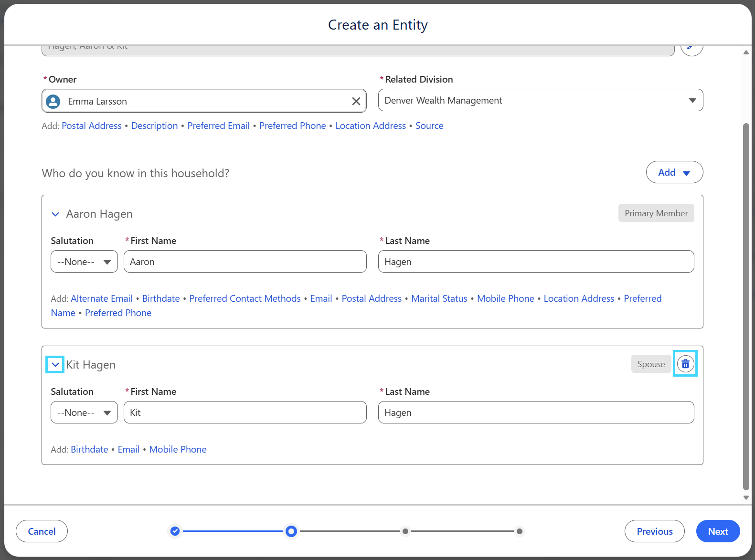Screen dimensions: 755x560
Task: Click the First Name field containing Kit
Action: click(245, 412)
